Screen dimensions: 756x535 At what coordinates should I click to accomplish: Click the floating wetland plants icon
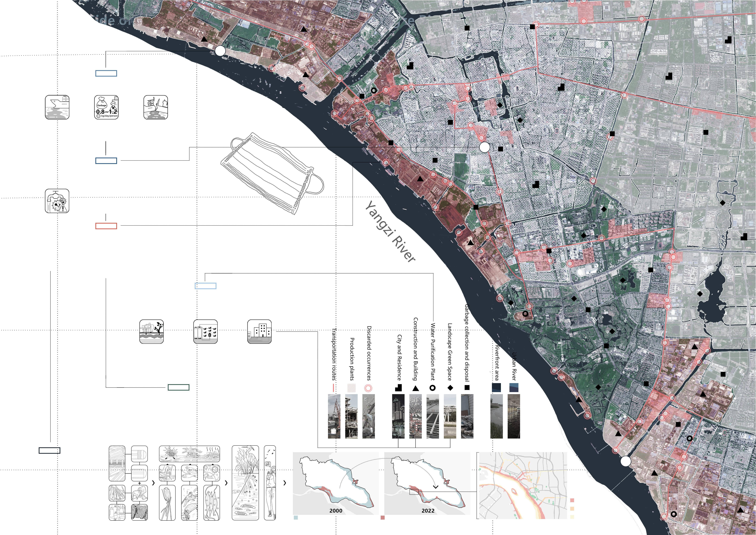click(x=152, y=331)
